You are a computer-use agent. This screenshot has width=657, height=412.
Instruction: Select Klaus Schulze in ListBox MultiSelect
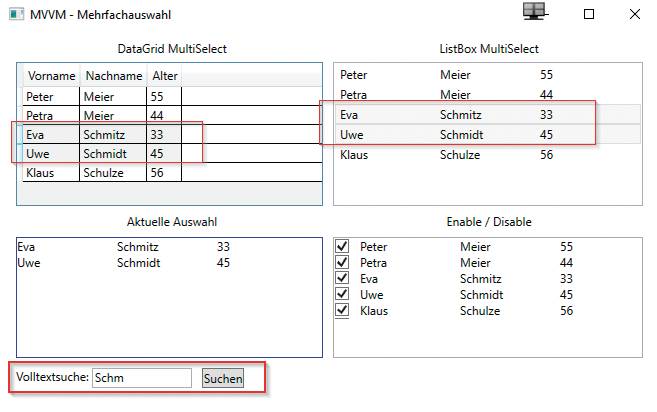488,155
